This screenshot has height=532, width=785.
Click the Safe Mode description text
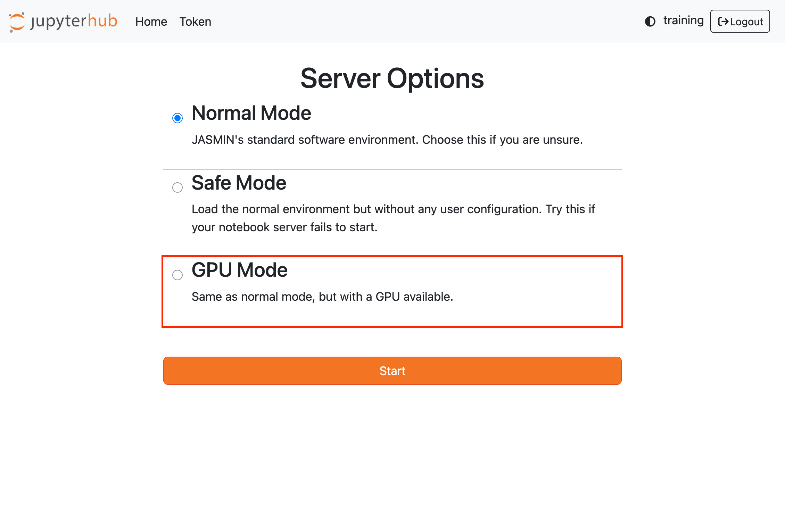392,218
